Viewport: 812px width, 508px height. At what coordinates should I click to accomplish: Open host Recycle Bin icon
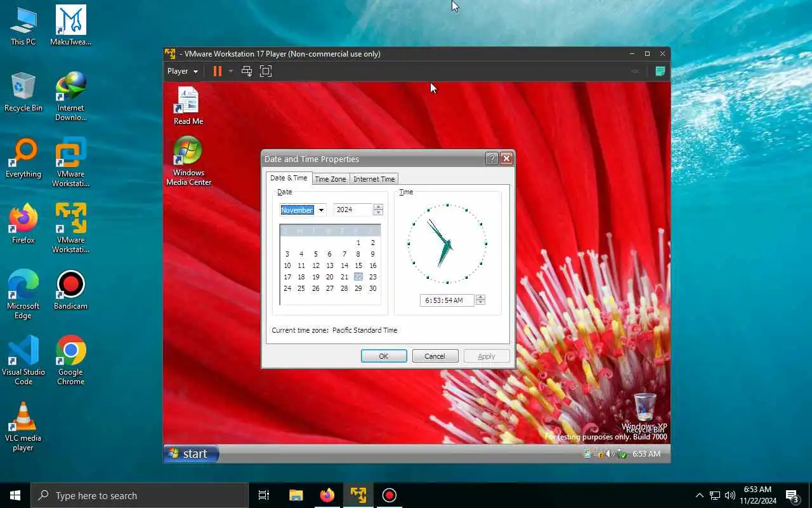[x=23, y=93]
